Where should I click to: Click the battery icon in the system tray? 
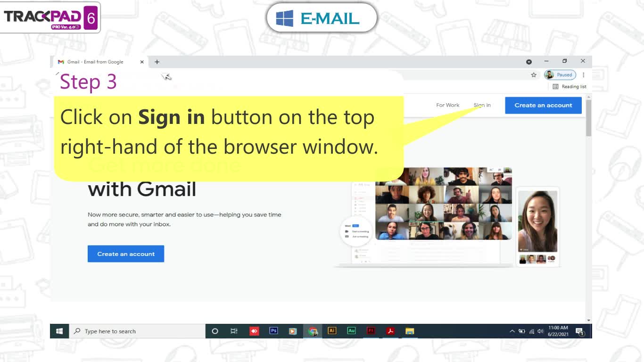pos(522,331)
